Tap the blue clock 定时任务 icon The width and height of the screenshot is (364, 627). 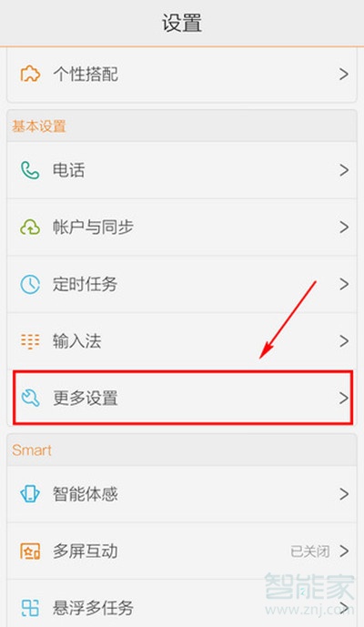pos(30,284)
